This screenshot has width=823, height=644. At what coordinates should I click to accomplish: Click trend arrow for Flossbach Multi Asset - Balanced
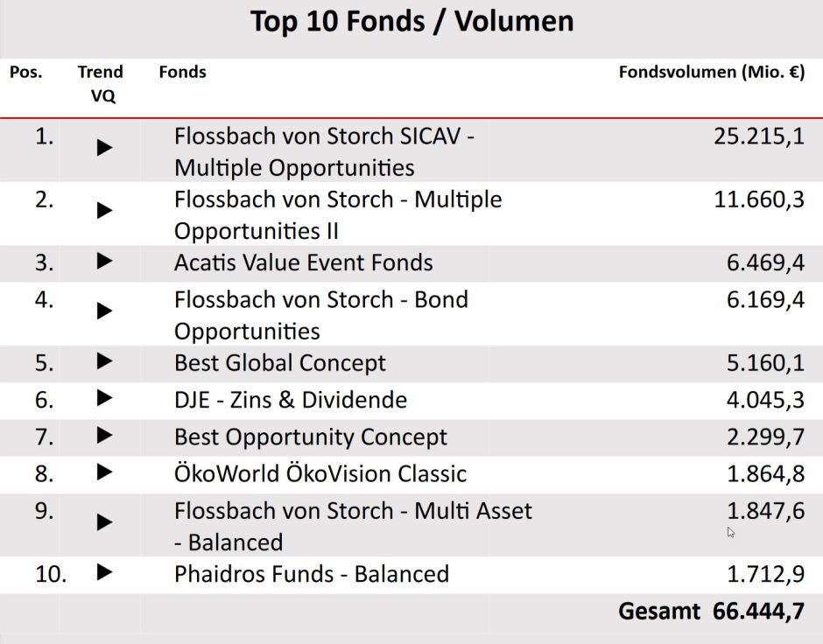105,522
